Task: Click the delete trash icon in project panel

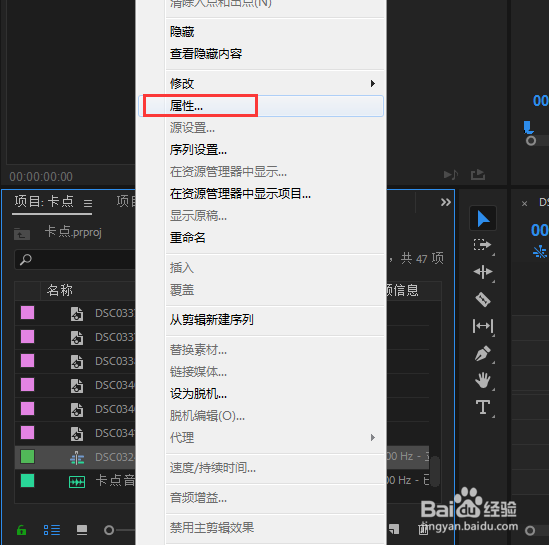Action: [423, 529]
